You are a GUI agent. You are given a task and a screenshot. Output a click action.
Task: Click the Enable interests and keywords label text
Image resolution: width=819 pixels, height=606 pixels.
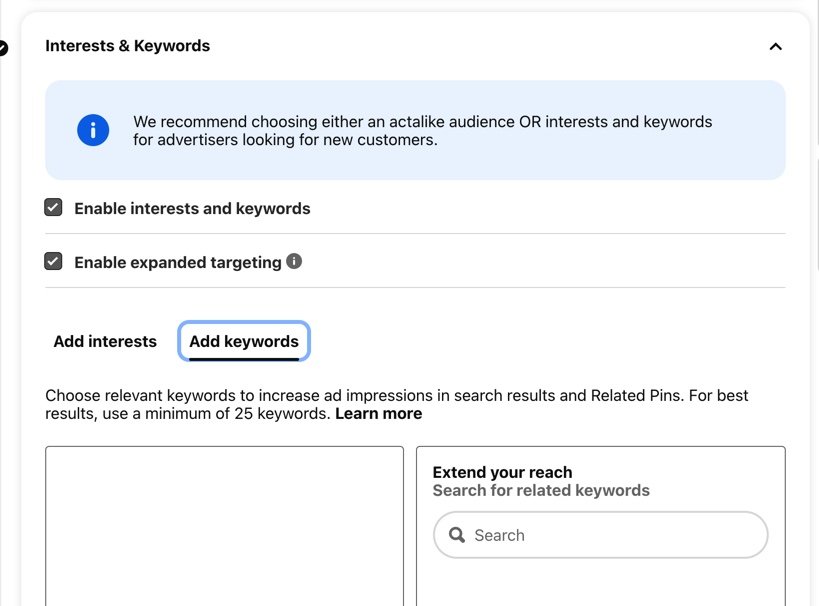pyautogui.click(x=192, y=208)
